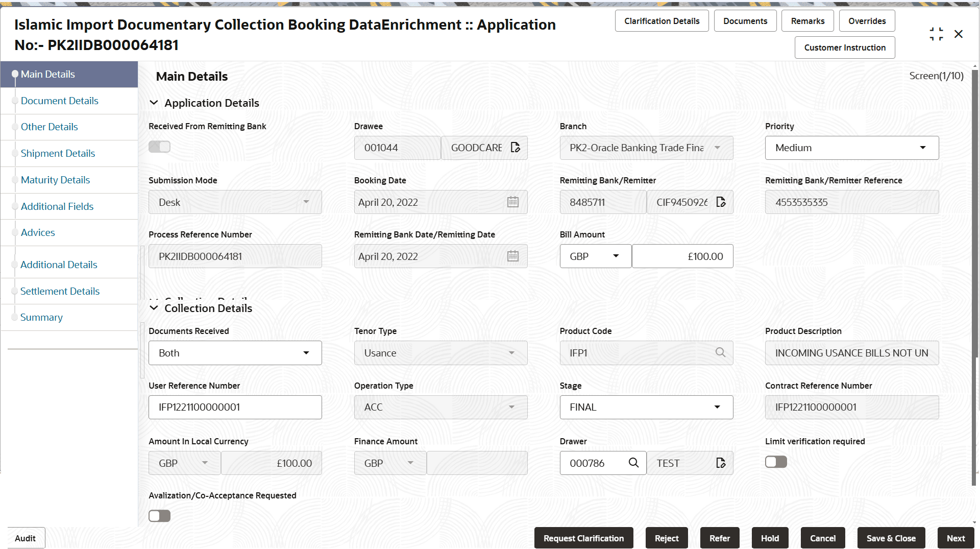Click the Save & Close button
Screen dimensions: 980x549
891,538
